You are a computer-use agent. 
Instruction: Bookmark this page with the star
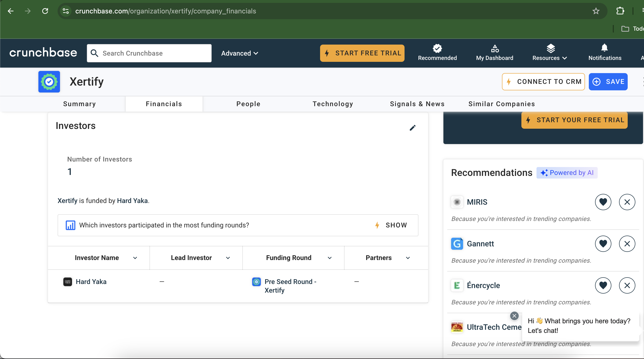[596, 11]
